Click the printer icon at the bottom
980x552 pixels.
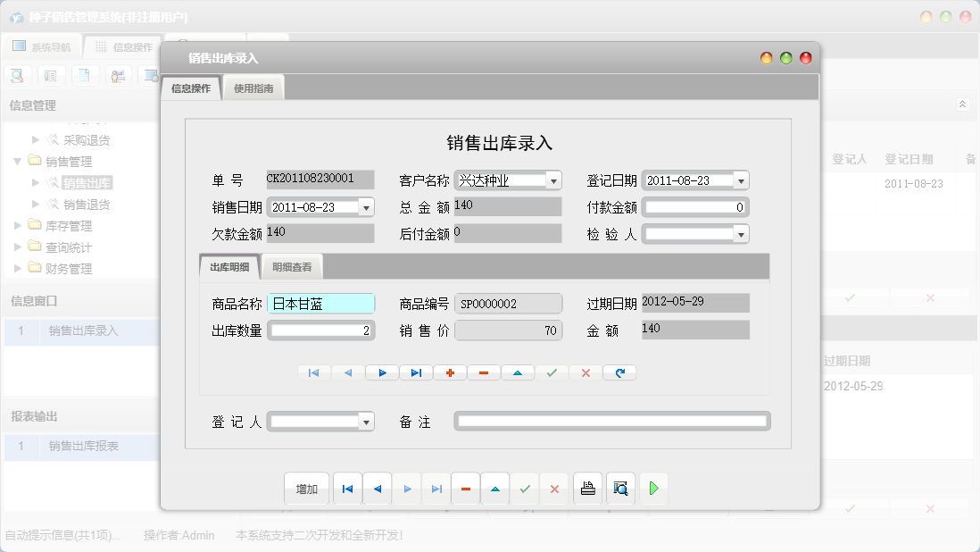pos(587,488)
